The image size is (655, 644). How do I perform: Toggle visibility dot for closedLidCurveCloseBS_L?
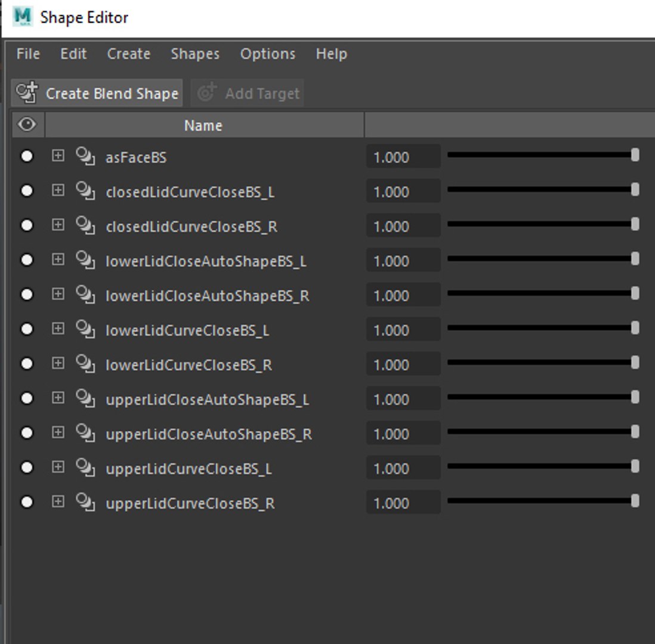click(27, 191)
